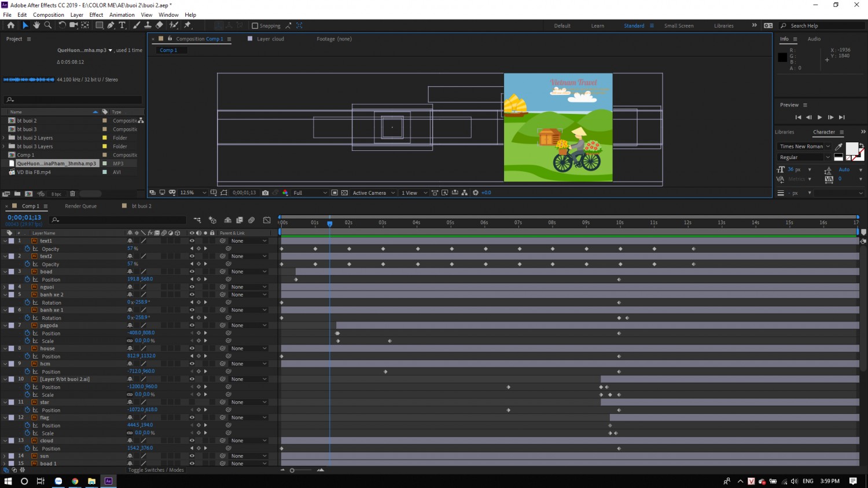Image resolution: width=868 pixels, height=488 pixels.
Task: Toggle visibility of the pagoda layer
Action: point(192,326)
